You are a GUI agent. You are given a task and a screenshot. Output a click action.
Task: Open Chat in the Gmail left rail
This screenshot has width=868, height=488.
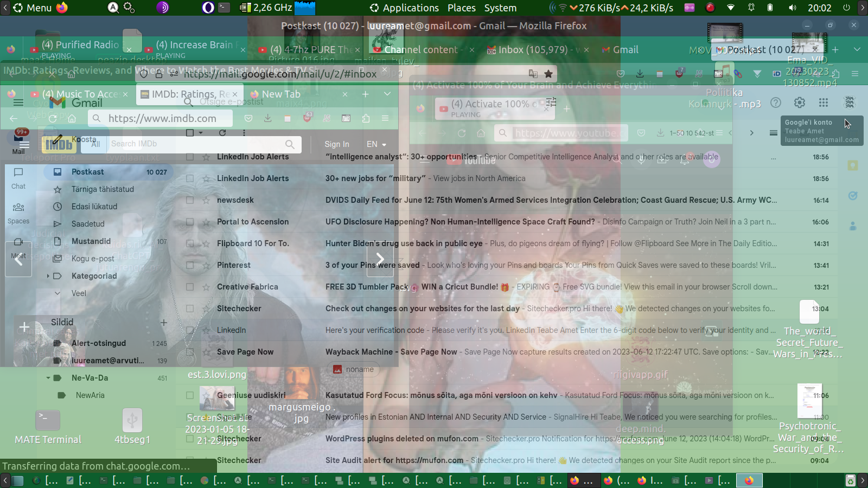click(18, 178)
